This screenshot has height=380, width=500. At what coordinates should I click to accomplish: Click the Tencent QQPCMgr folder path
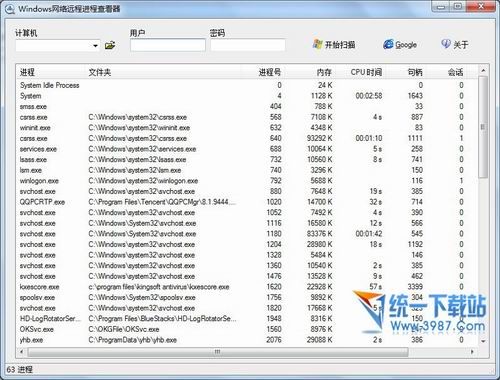(162, 202)
